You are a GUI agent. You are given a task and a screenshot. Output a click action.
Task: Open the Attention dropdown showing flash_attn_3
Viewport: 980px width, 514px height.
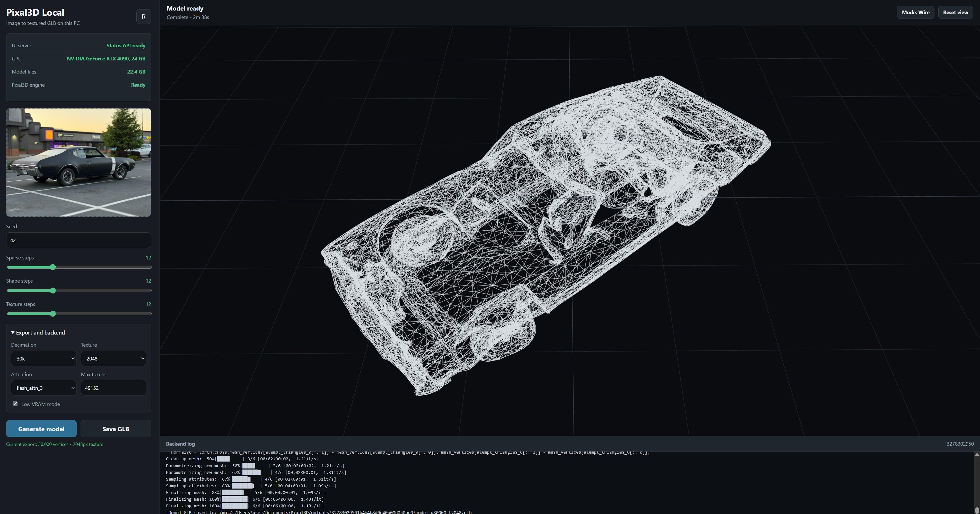click(44, 388)
